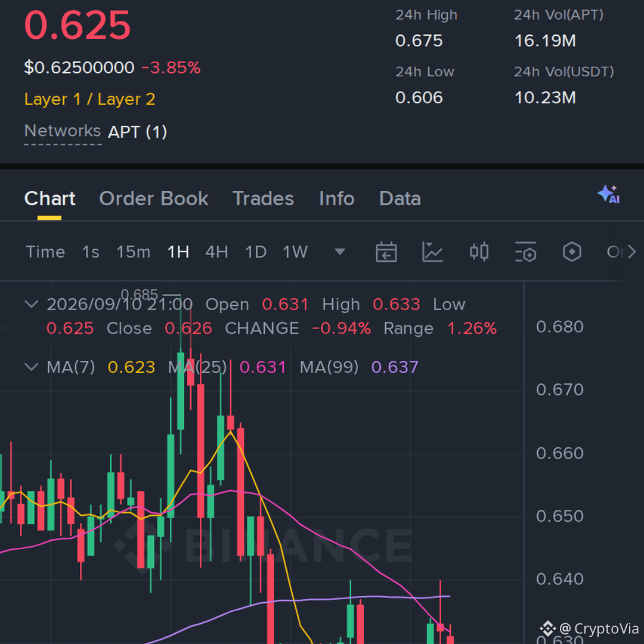Collapse the MA indicator values row
The image size is (644, 644).
tap(32, 366)
